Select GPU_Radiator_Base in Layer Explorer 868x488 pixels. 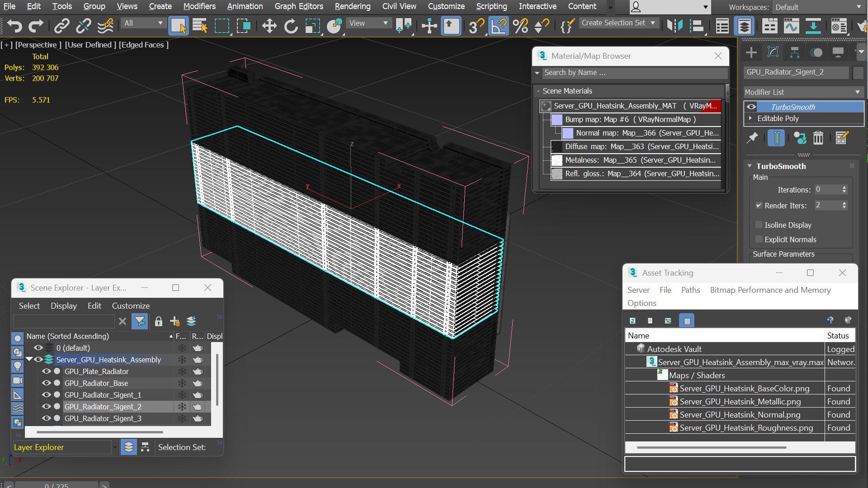(96, 383)
